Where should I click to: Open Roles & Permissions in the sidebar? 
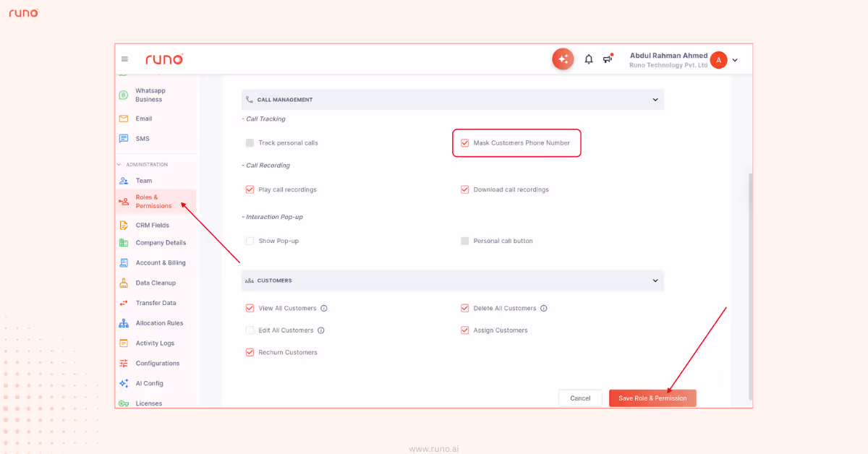pos(153,202)
